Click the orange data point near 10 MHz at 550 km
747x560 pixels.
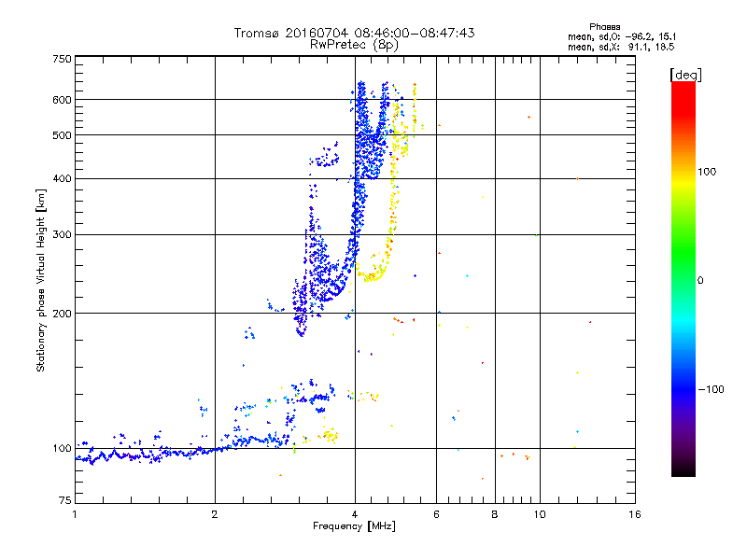point(529,118)
